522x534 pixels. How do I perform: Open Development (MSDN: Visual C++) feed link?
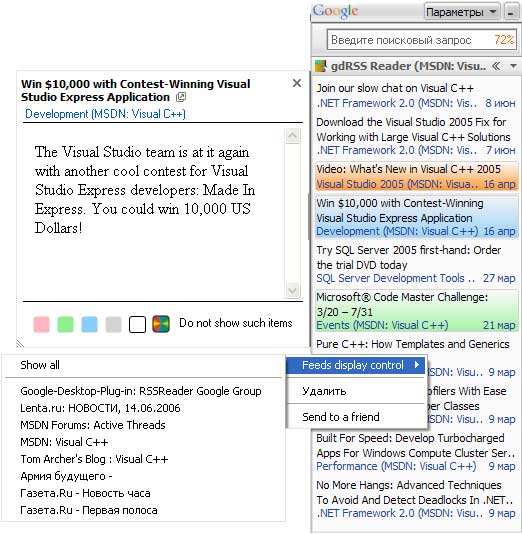[x=106, y=114]
